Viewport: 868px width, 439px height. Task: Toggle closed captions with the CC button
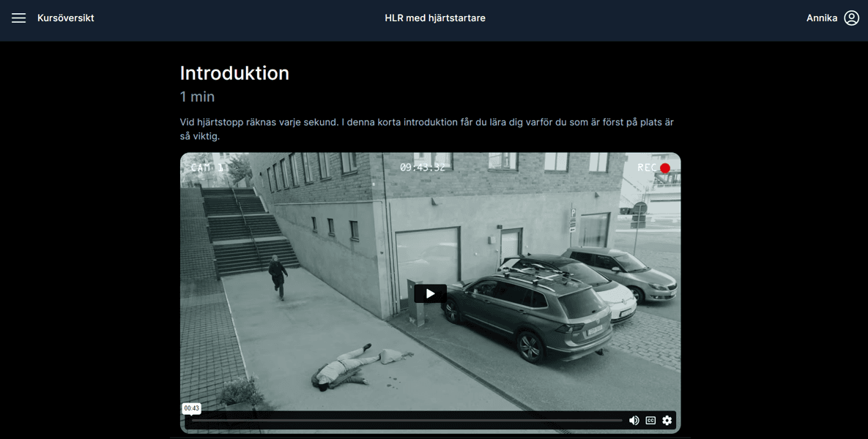click(x=650, y=421)
